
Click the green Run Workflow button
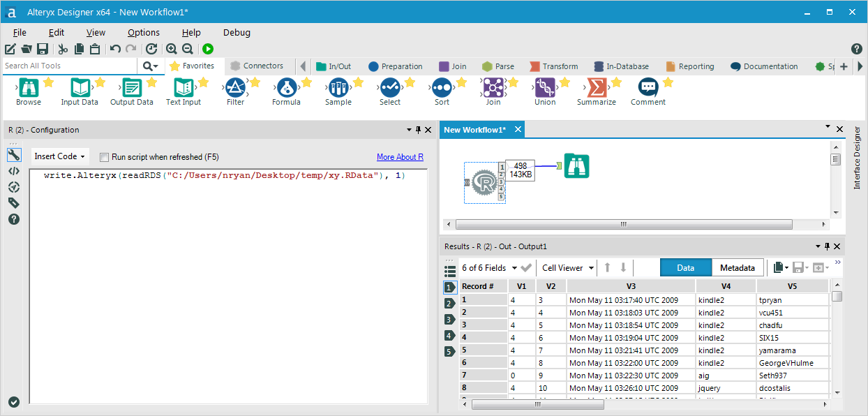[x=207, y=49]
